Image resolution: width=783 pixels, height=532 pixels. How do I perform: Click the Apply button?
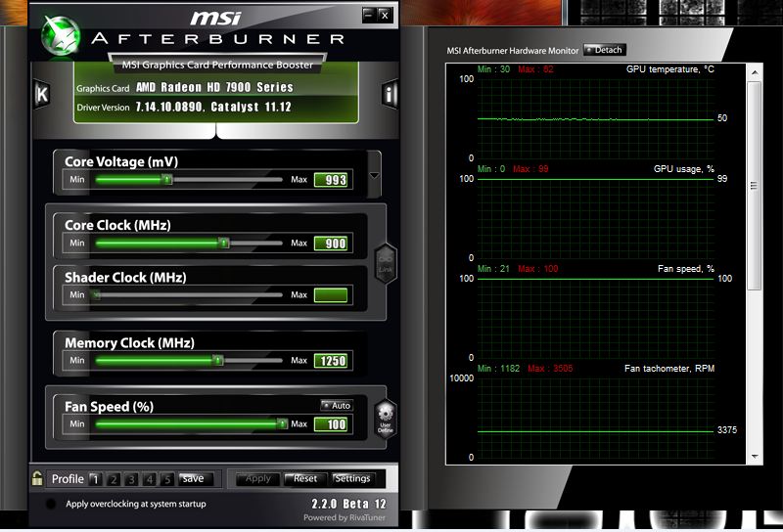[x=258, y=478]
